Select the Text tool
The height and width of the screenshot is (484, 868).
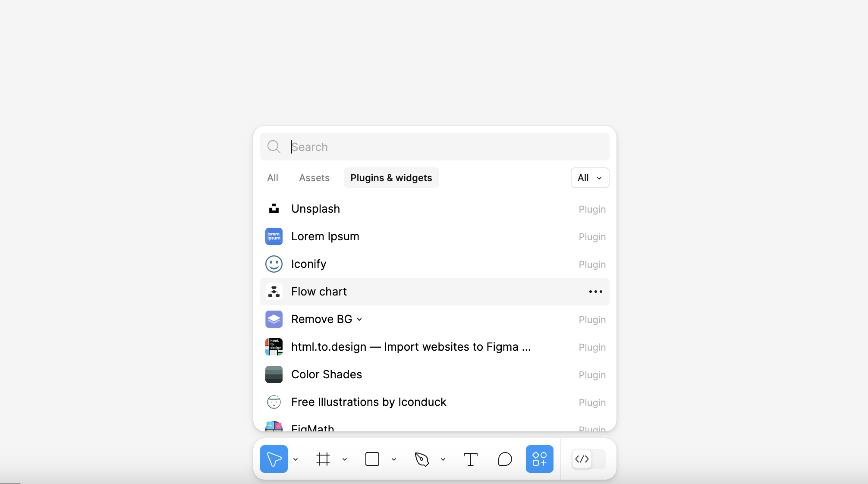[x=470, y=459]
